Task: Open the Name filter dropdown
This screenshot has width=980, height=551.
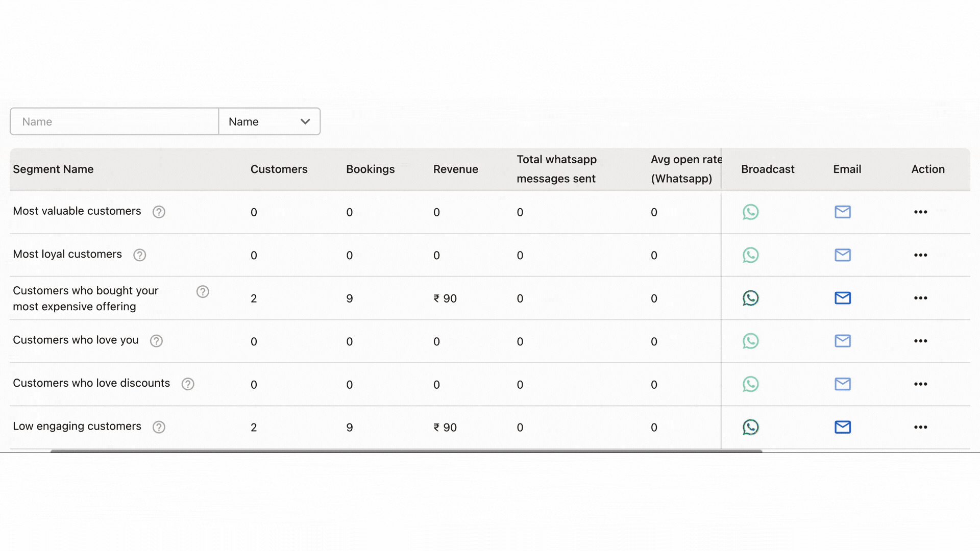Action: coord(269,121)
